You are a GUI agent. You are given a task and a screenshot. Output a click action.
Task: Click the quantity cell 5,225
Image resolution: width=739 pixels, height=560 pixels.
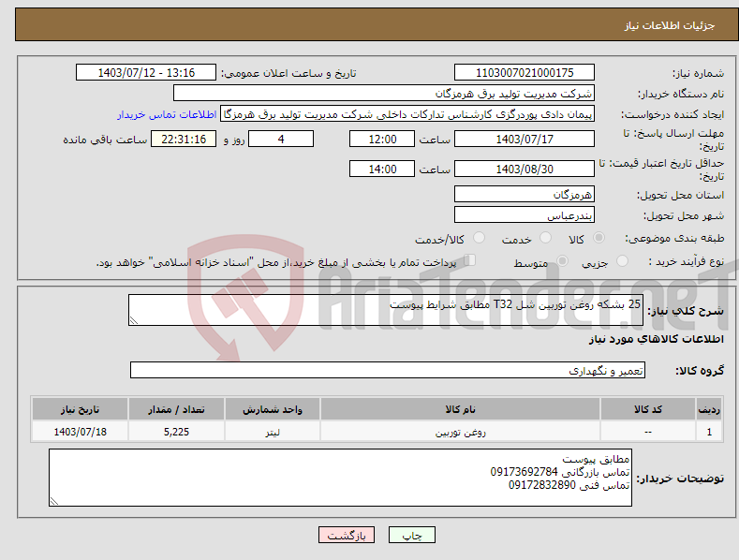(x=176, y=432)
